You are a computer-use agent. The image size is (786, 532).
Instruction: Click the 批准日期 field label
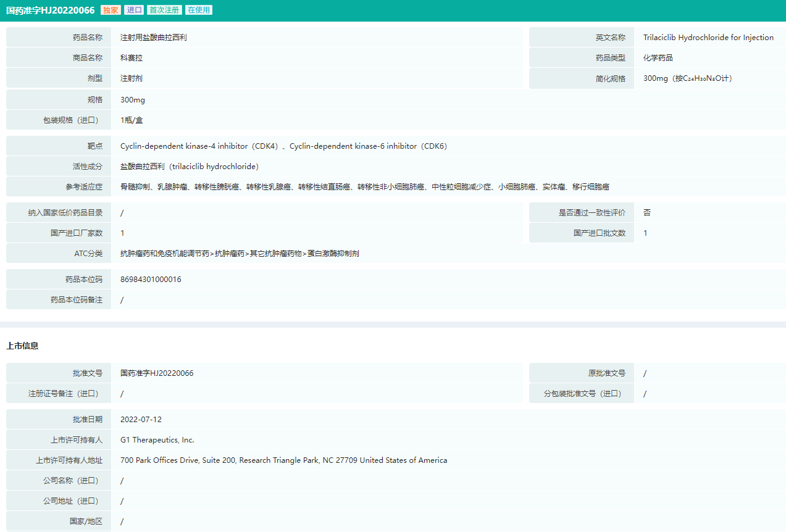[x=88, y=420]
